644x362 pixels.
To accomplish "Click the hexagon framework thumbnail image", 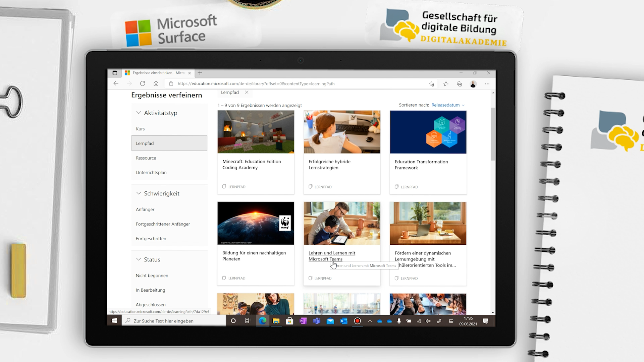I will (428, 132).
